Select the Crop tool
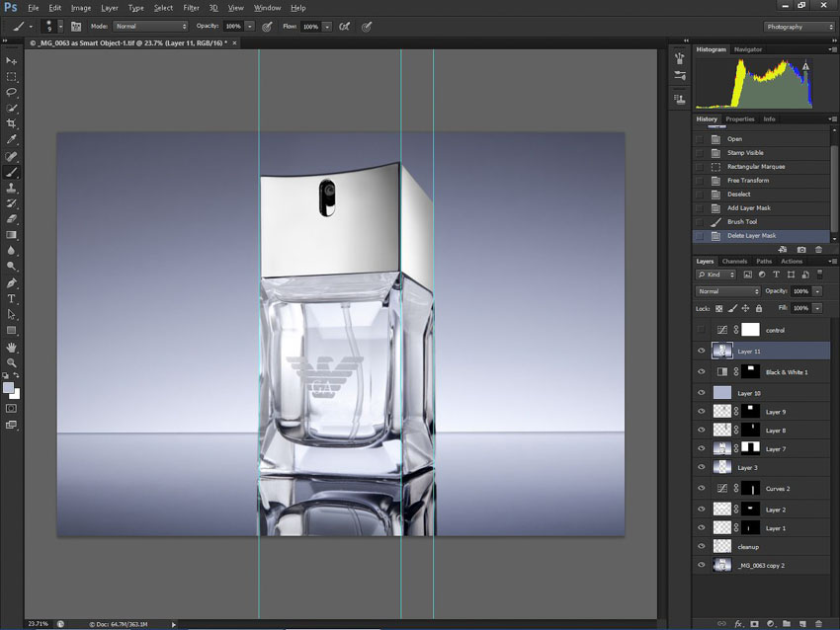The width and height of the screenshot is (840, 630). pos(11,123)
